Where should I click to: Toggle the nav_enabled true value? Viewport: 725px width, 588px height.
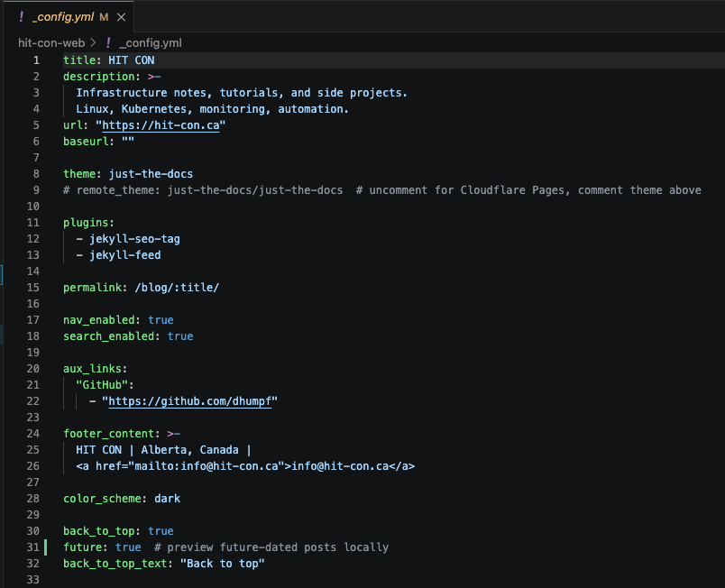tap(161, 319)
